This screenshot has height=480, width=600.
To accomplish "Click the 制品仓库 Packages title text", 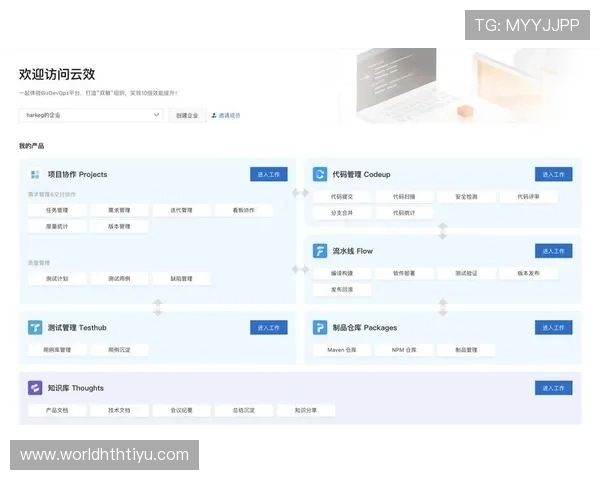I will (365, 328).
